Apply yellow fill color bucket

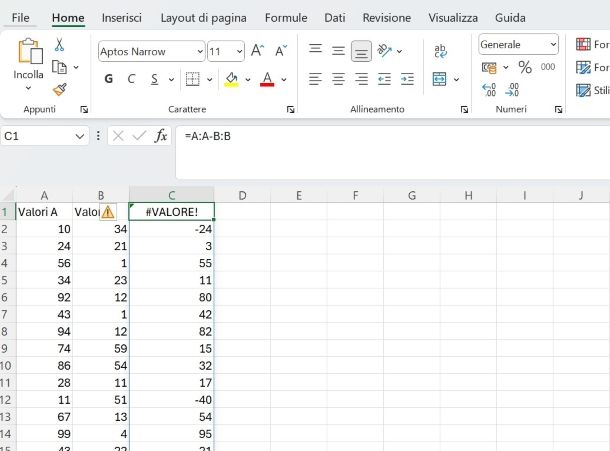coord(231,79)
